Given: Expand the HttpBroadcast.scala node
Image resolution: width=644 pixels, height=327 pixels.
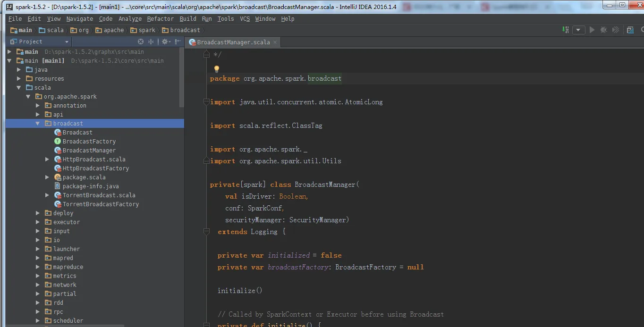Looking at the screenshot, I should (47, 159).
